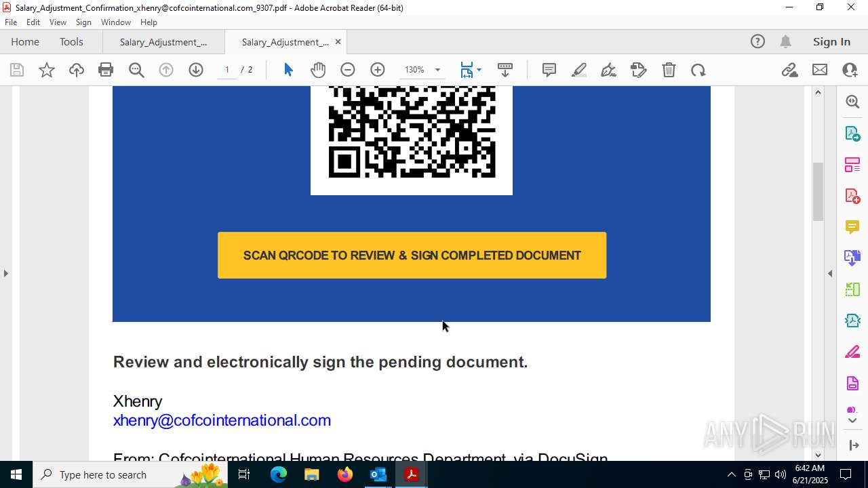Open the share with others icon
The height and width of the screenshot is (488, 868).
point(850,70)
